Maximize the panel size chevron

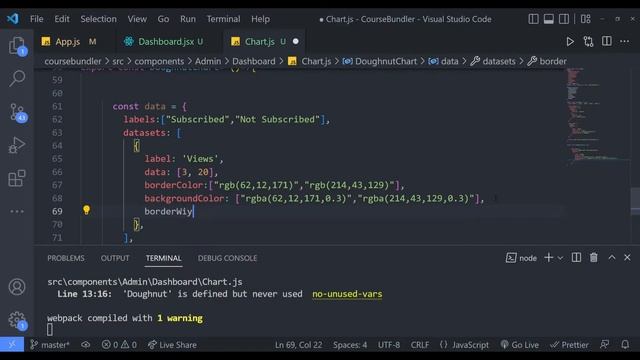[611, 258]
